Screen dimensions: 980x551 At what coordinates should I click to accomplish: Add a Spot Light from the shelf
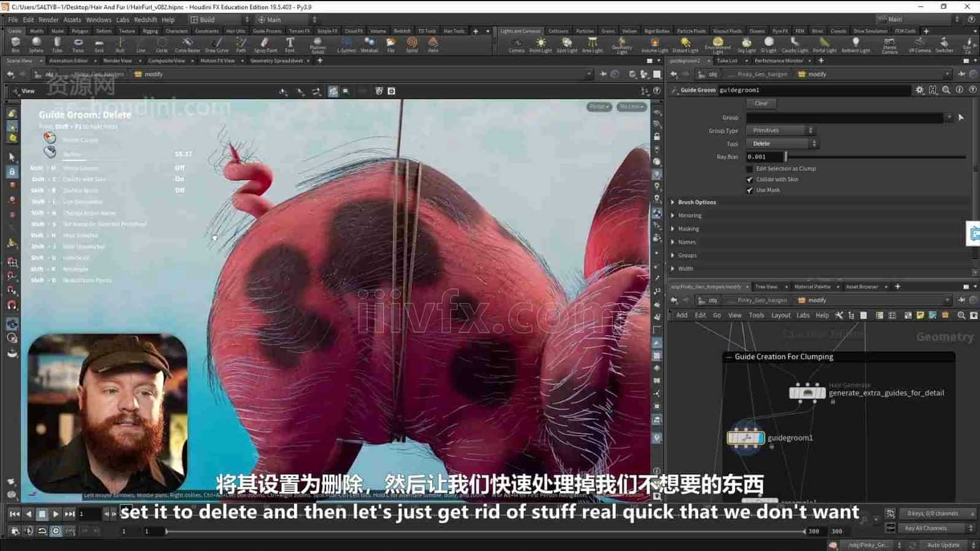click(567, 45)
